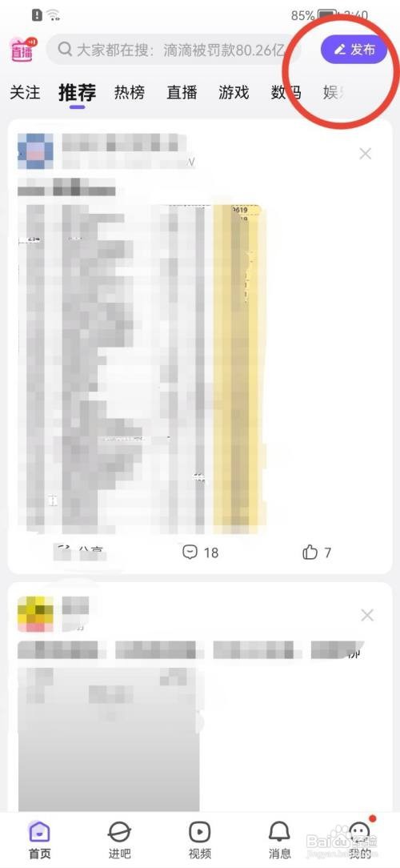The width and height of the screenshot is (400, 868).
Task: Tap the 直播 live icon at top left
Action: pos(24,50)
